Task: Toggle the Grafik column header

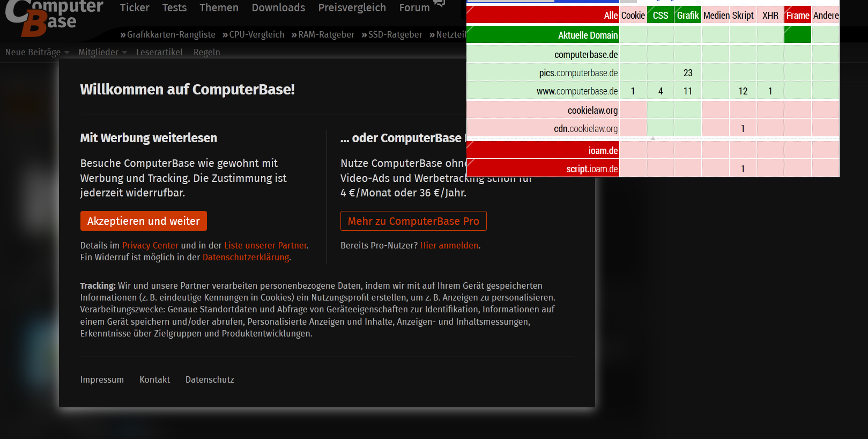Action: coord(688,16)
